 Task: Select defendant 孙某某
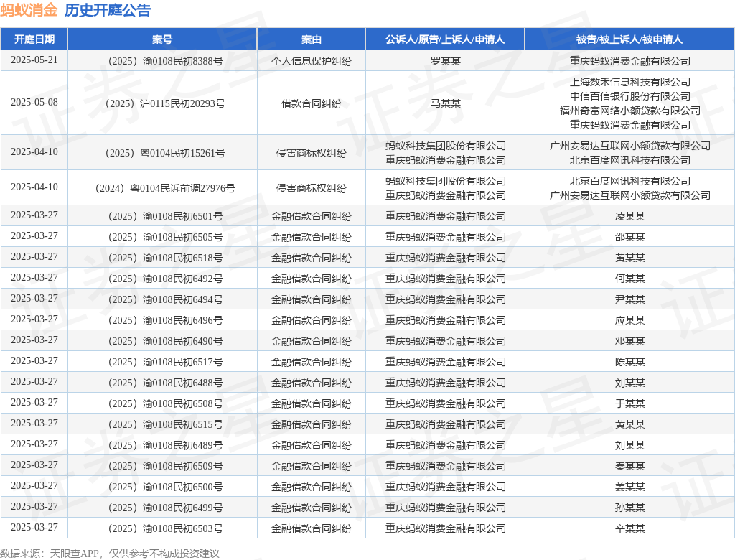coord(630,508)
